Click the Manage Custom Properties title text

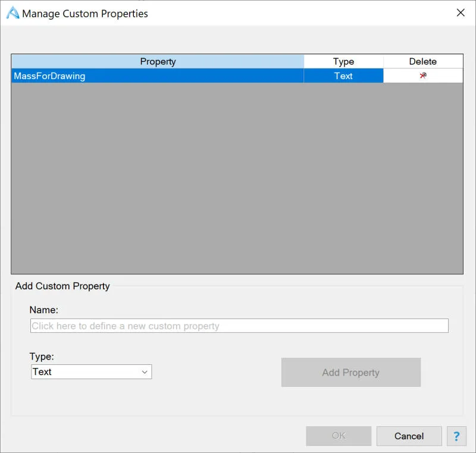coord(85,14)
